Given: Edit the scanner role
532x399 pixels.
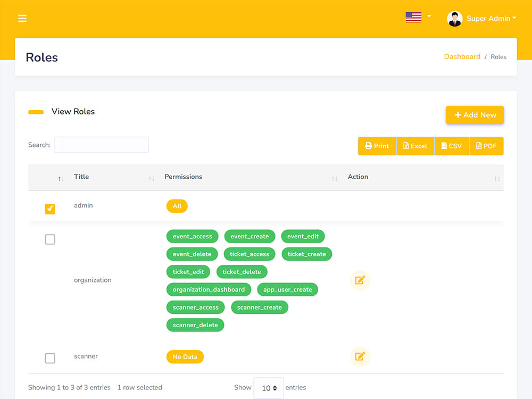Looking at the screenshot, I should [360, 356].
